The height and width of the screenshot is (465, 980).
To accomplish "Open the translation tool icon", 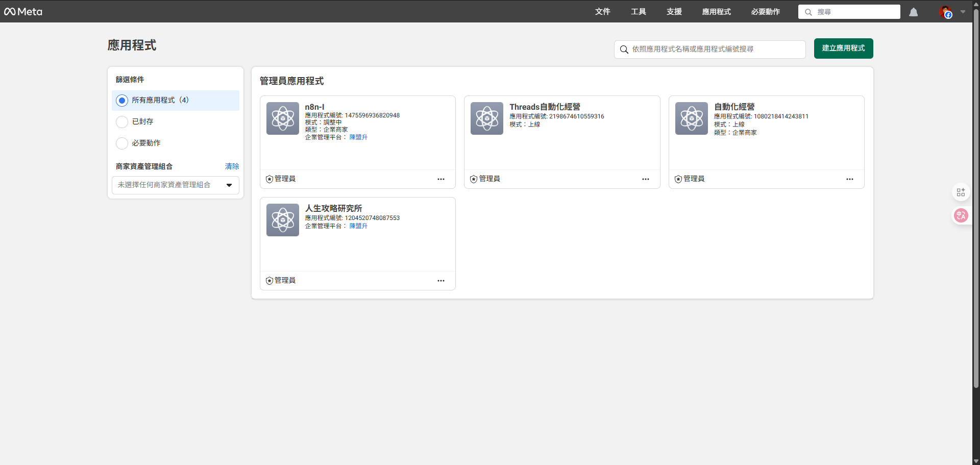I will 961,215.
